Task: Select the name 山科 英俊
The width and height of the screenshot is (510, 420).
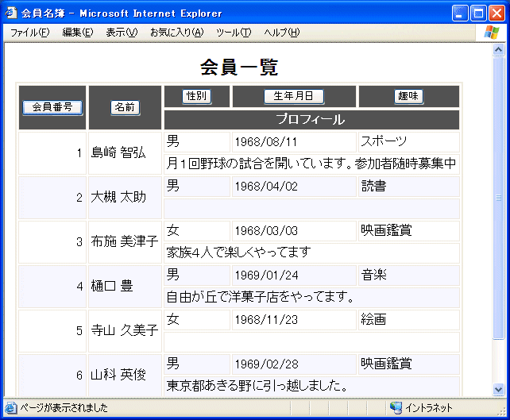Action: pos(118,375)
